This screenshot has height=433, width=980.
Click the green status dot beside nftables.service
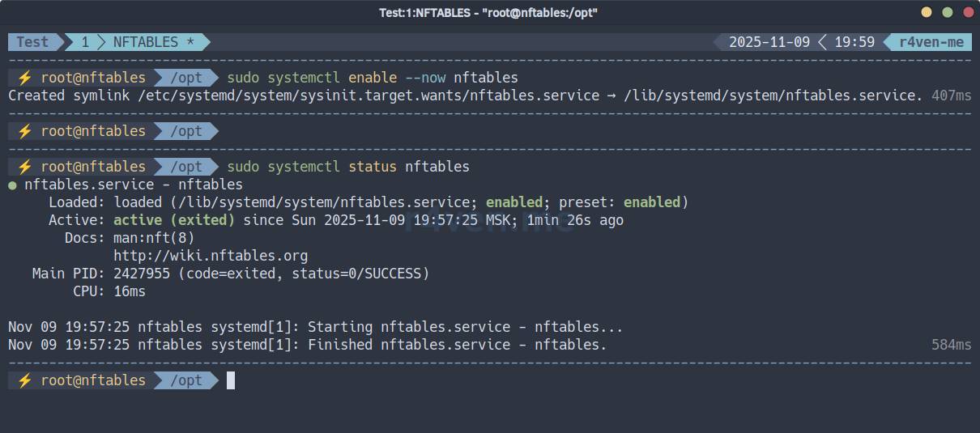[x=13, y=185]
